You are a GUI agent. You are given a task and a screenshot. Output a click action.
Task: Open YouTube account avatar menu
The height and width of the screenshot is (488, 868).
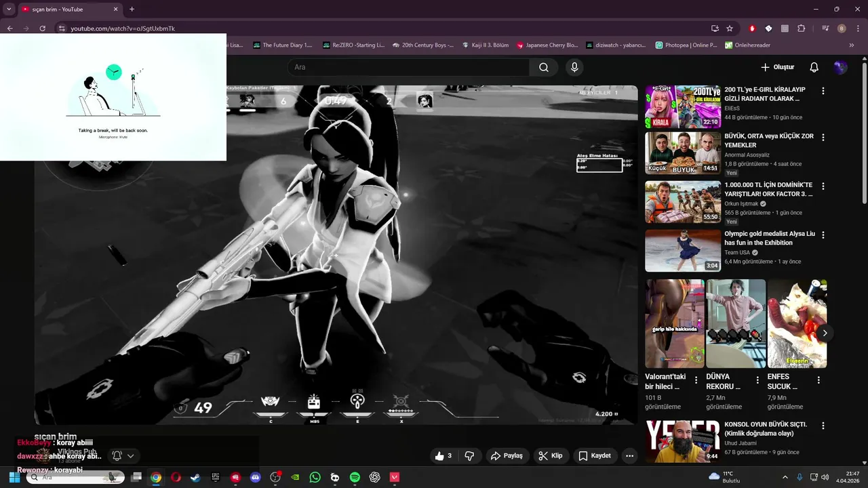click(x=840, y=67)
